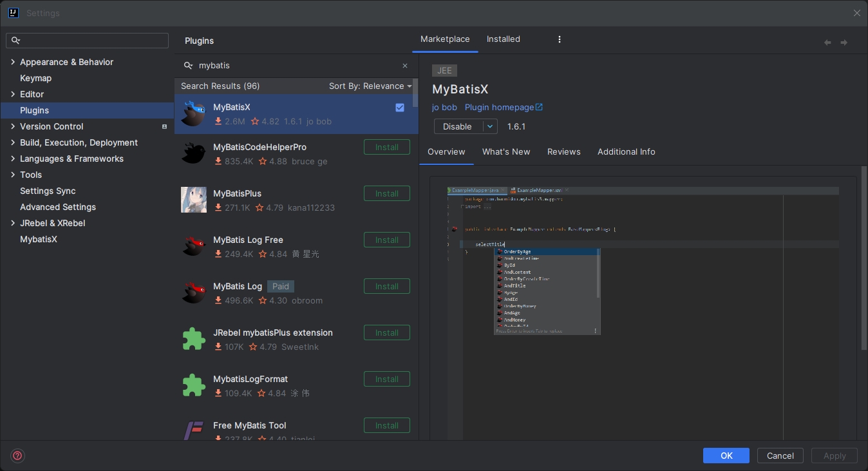
Task: Click the Search Results (96) header
Action: [220, 86]
